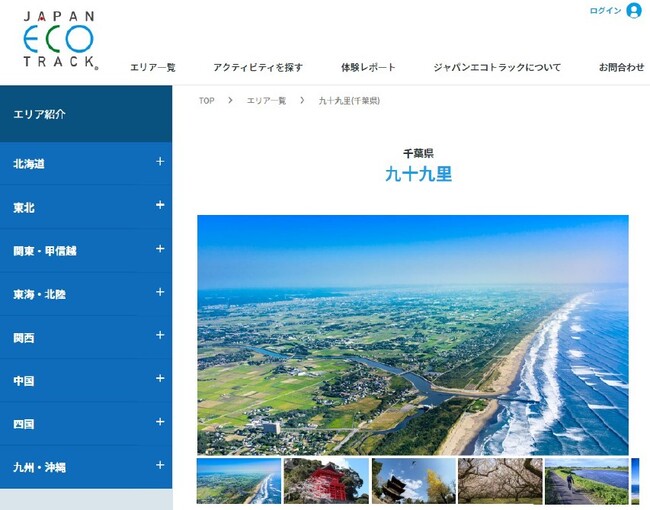Click TOP in the breadcrumb
Image resolution: width=650 pixels, height=510 pixels.
[x=206, y=101]
